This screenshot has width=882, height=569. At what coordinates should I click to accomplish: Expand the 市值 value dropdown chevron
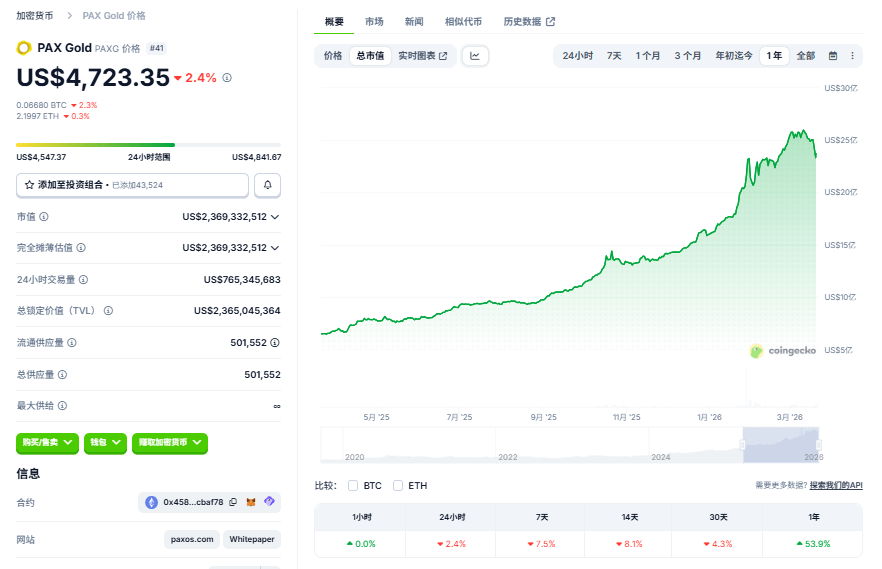pos(275,217)
